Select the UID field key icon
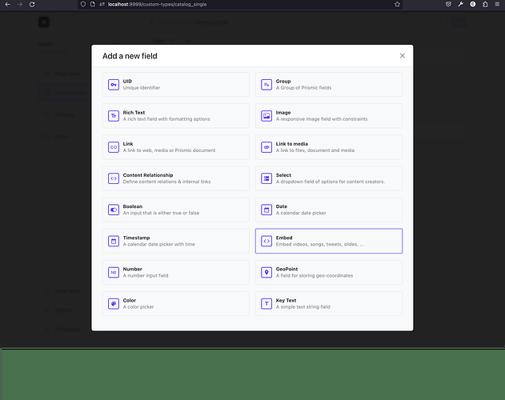Viewport: 505px width, 400px height. point(113,85)
